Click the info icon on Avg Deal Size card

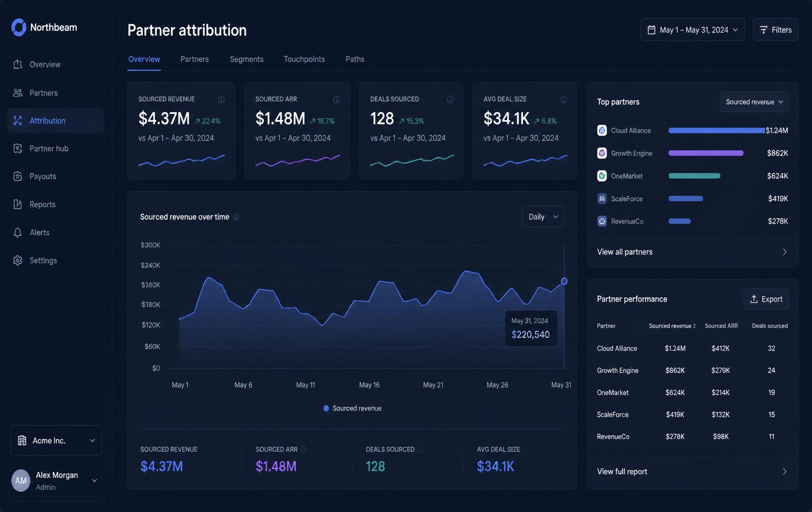(564, 99)
